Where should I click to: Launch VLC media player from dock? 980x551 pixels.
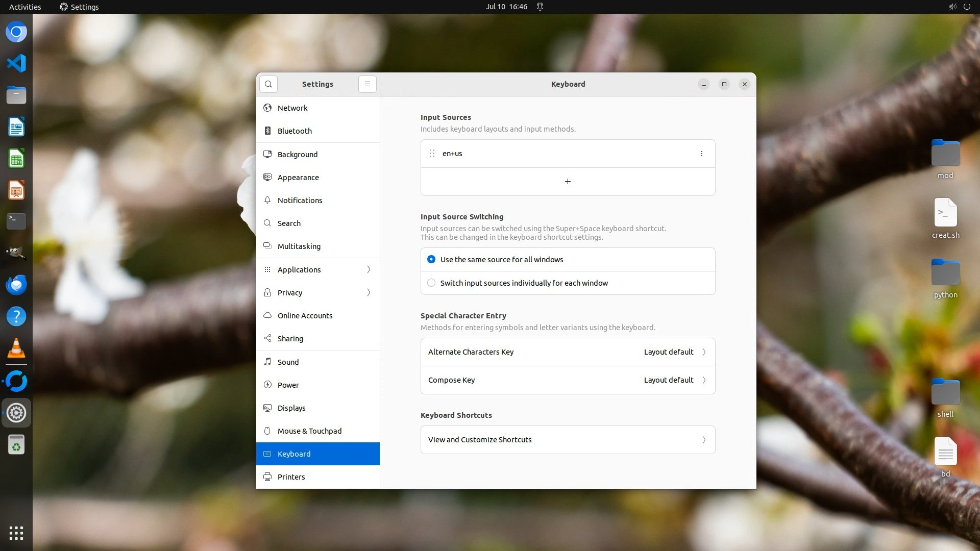16,348
